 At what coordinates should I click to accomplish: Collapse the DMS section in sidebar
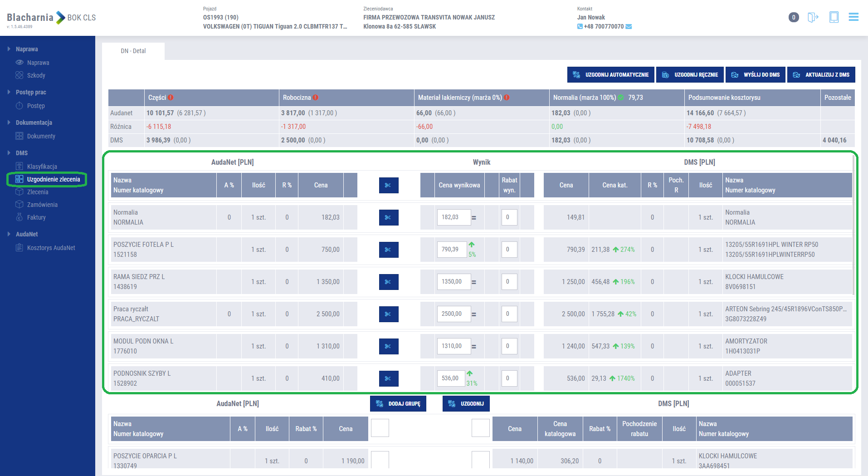click(x=9, y=153)
